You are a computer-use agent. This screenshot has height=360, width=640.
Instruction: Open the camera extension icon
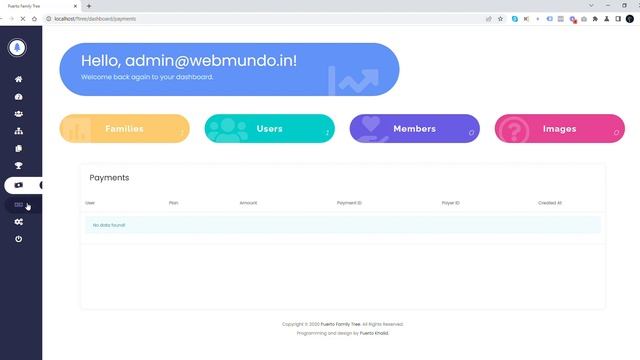[584, 19]
